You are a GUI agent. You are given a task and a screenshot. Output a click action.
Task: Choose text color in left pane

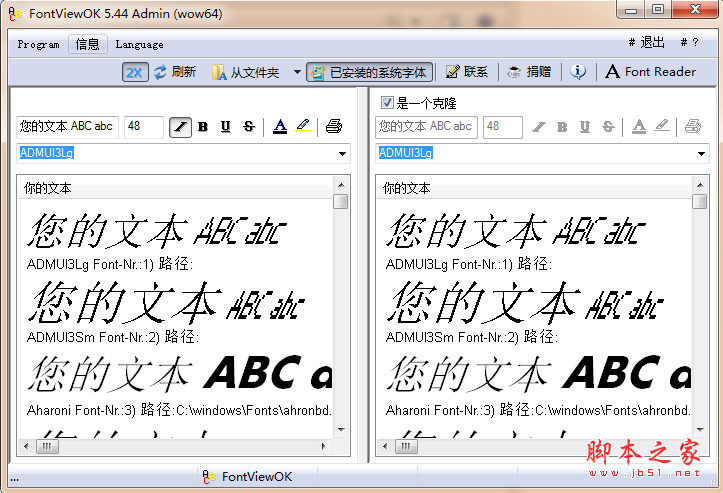(280, 126)
